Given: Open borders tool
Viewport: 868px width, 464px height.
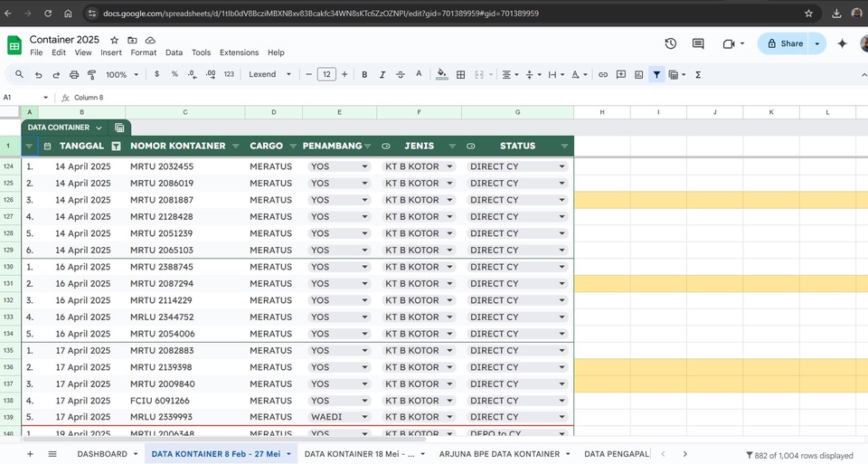Looking at the screenshot, I should [x=460, y=75].
